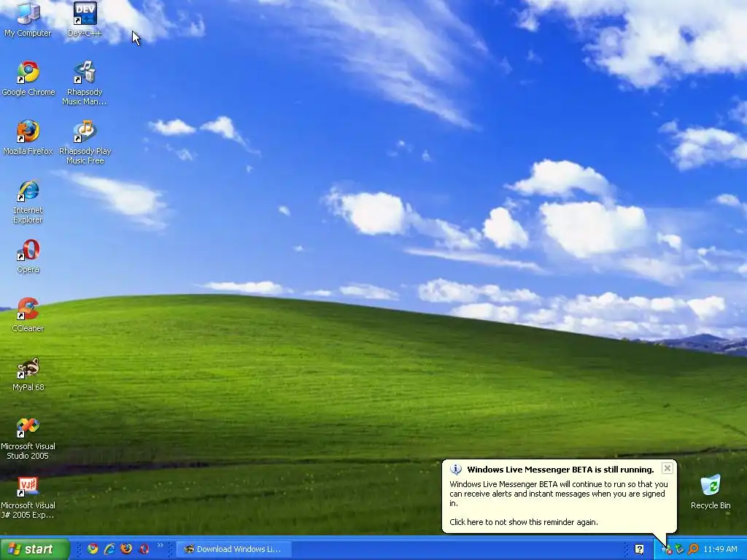Select the Mozilla Firefox desktop shortcut
Image resolution: width=747 pixels, height=560 pixels.
point(28,138)
